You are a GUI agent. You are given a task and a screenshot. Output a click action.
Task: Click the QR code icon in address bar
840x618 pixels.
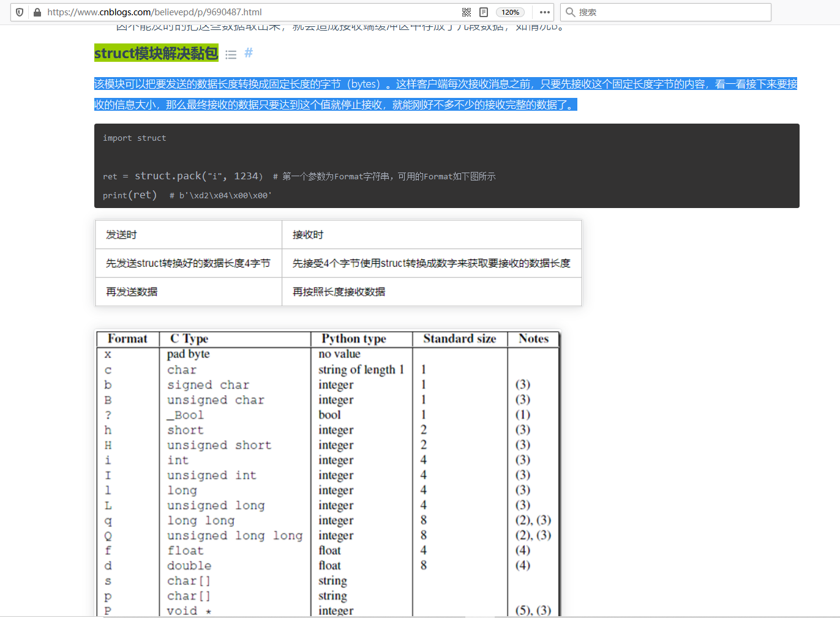467,12
